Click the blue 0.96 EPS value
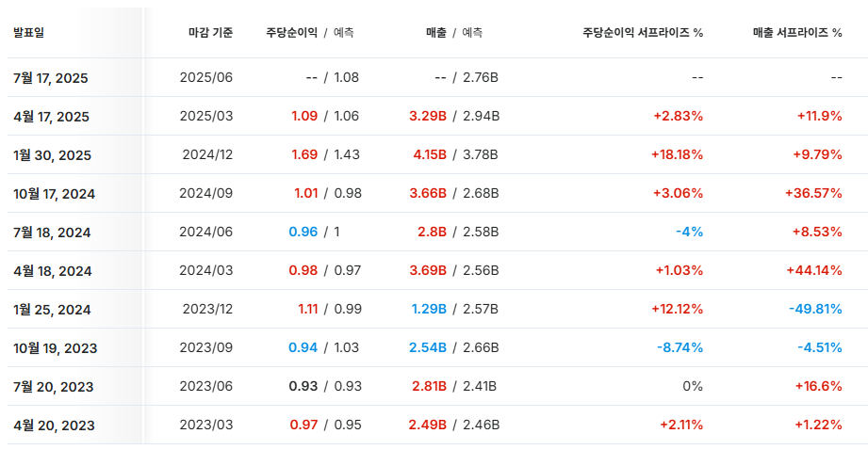This screenshot has height=450, width=868. click(x=303, y=233)
